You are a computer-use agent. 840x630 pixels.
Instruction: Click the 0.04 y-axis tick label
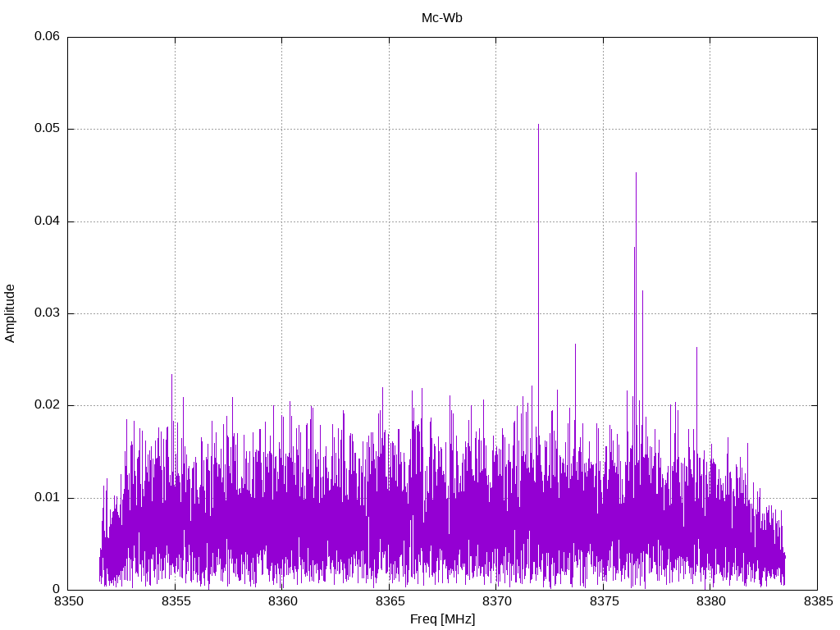[x=47, y=221]
